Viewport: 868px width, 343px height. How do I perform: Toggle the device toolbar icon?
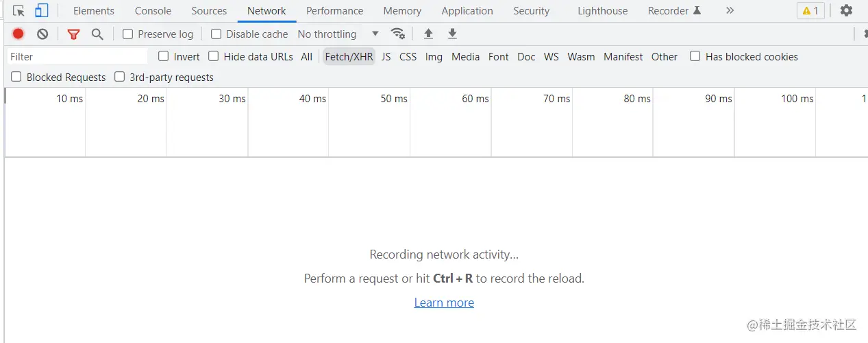[x=42, y=11]
